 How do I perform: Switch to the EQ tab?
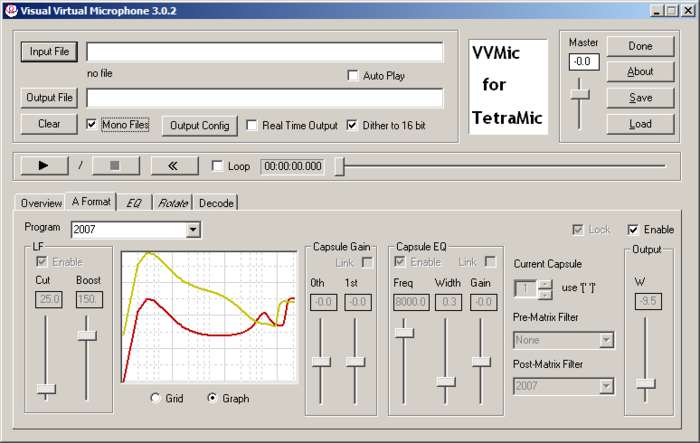point(134,203)
